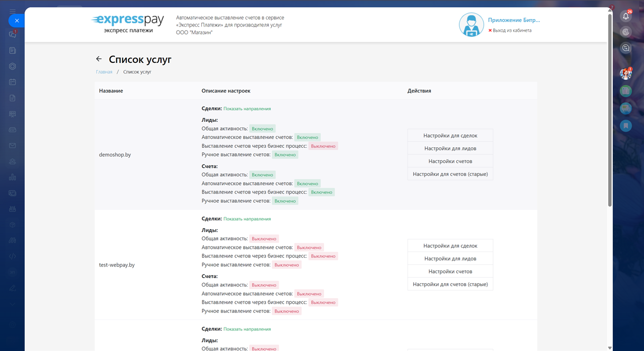
Task: Click demoshop.by Лиды Общая активность Включено badge
Action: [262, 129]
